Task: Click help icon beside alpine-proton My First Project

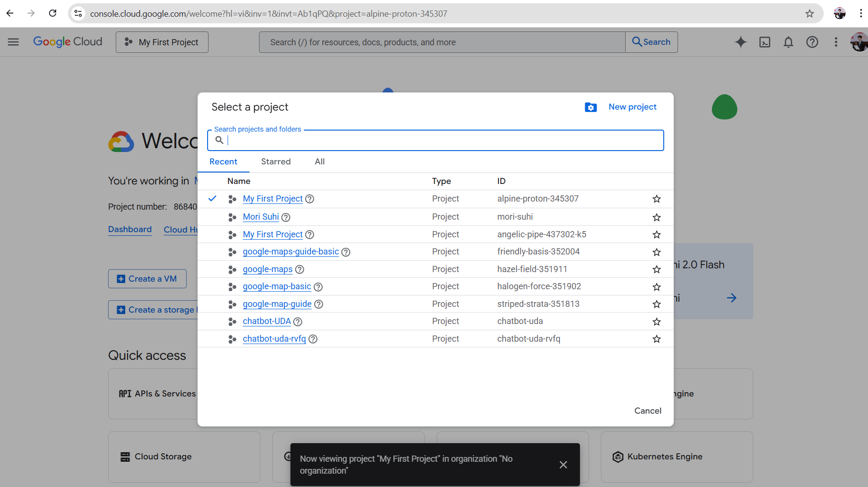Action: [309, 199]
